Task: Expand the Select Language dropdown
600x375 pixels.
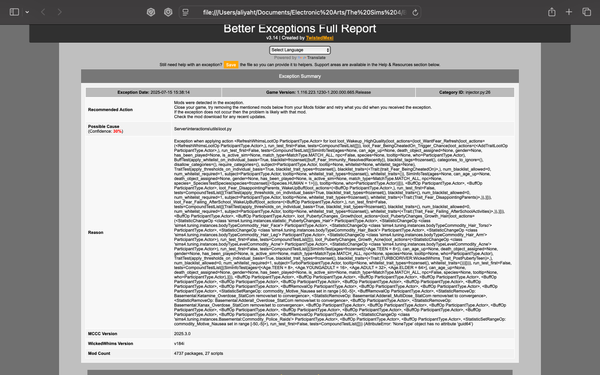Action: [x=300, y=50]
